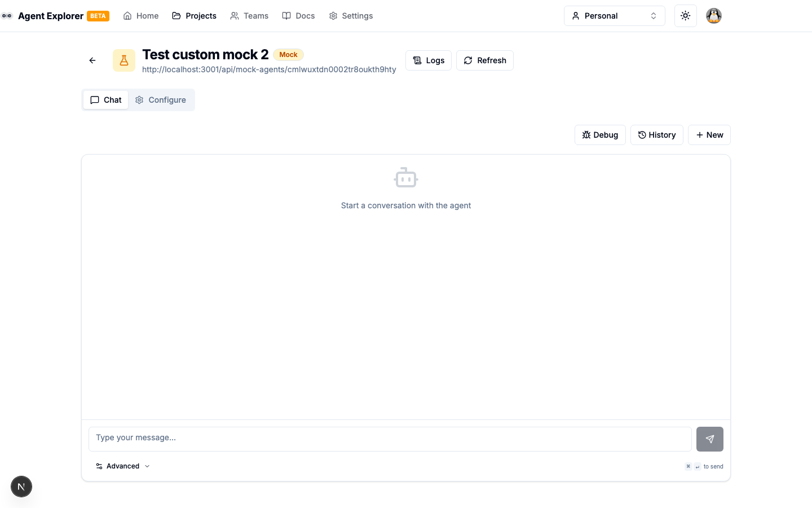Switch to the Configure tab
Screen dimensions: 812x508
click(161, 100)
